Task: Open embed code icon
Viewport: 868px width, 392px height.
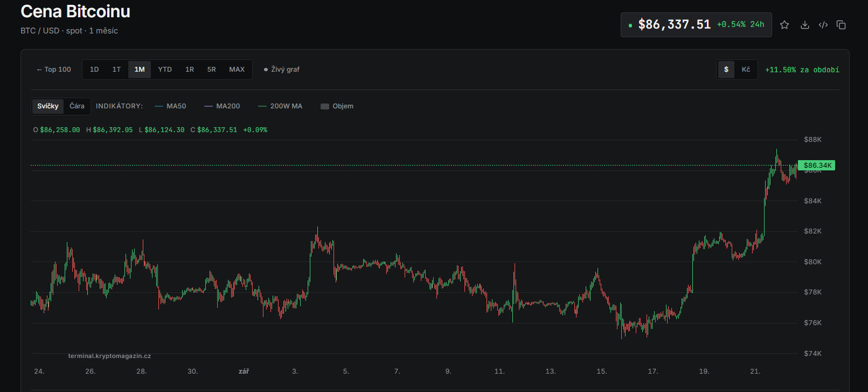Action: (x=823, y=25)
